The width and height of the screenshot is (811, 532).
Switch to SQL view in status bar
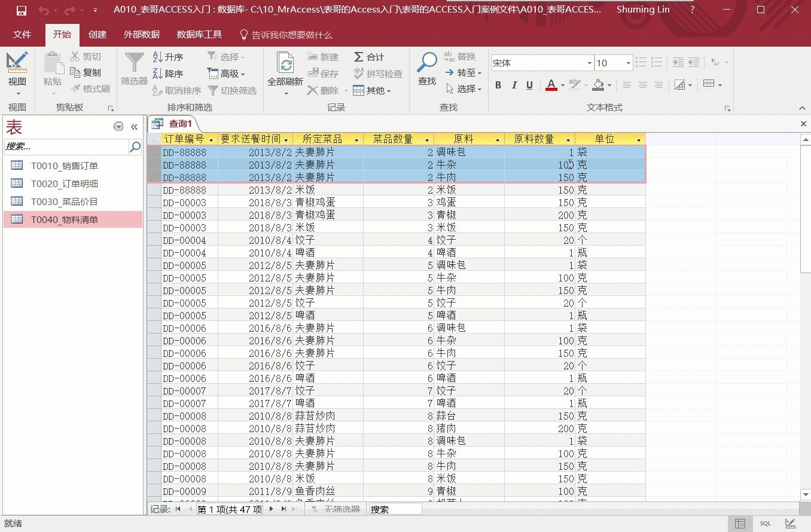tap(766, 524)
